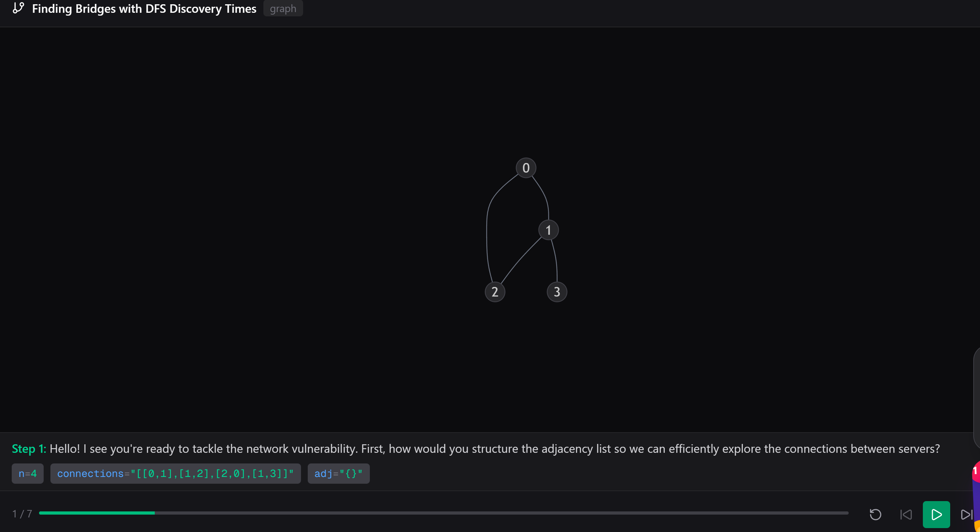Open the collapsed side panel handle on right edge

click(x=976, y=398)
